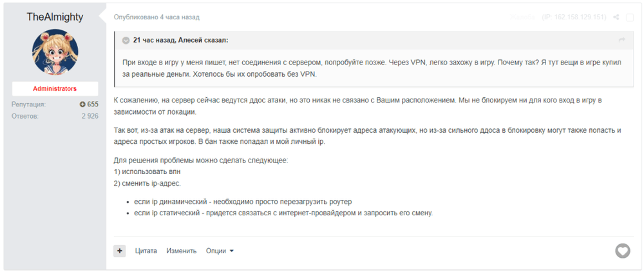The height and width of the screenshot is (272, 644).
Task: Click the 2 926 answers count
Action: pyautogui.click(x=90, y=116)
